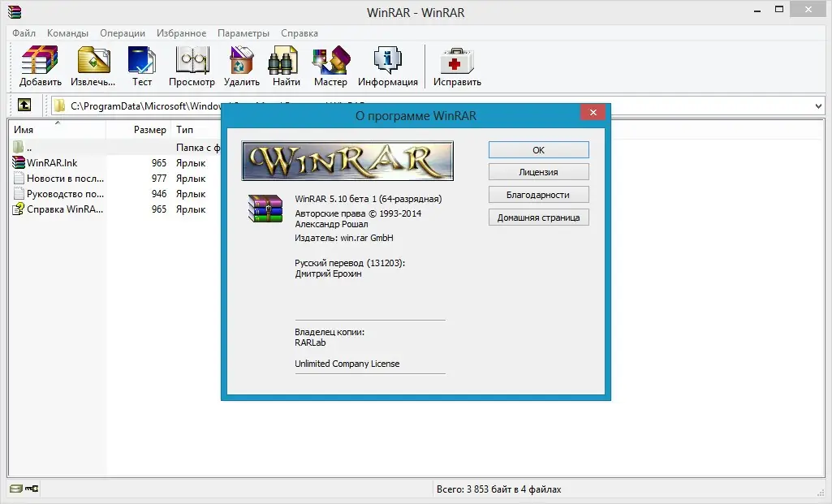The width and height of the screenshot is (832, 504).
Task: Click the go-up folder icon
Action: point(24,106)
